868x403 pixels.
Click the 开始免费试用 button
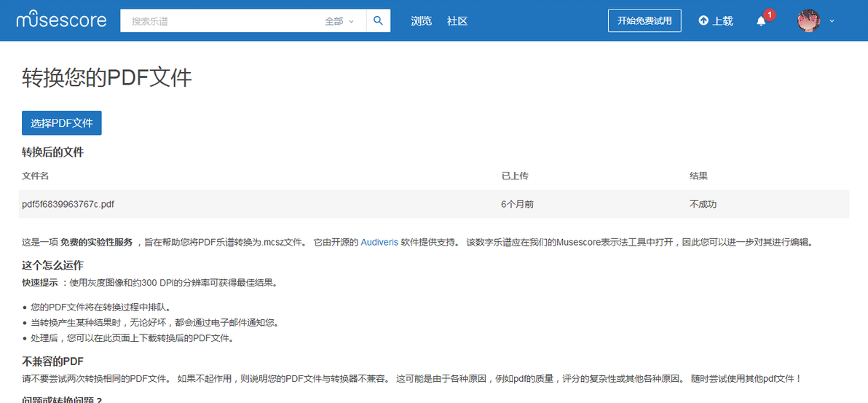(x=644, y=20)
